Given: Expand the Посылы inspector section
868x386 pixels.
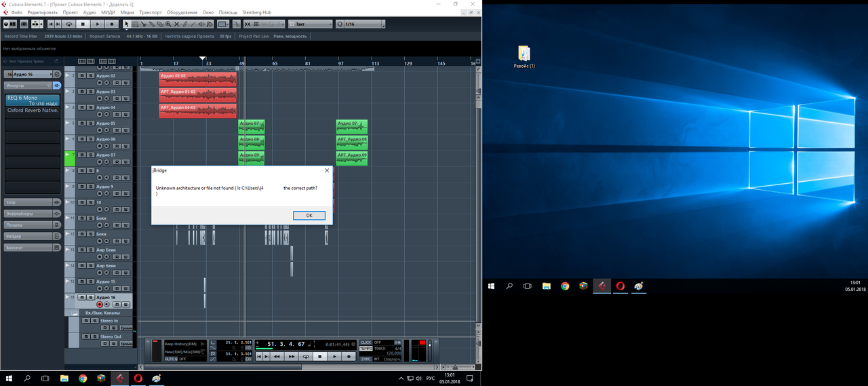Looking at the screenshot, I should [x=31, y=225].
